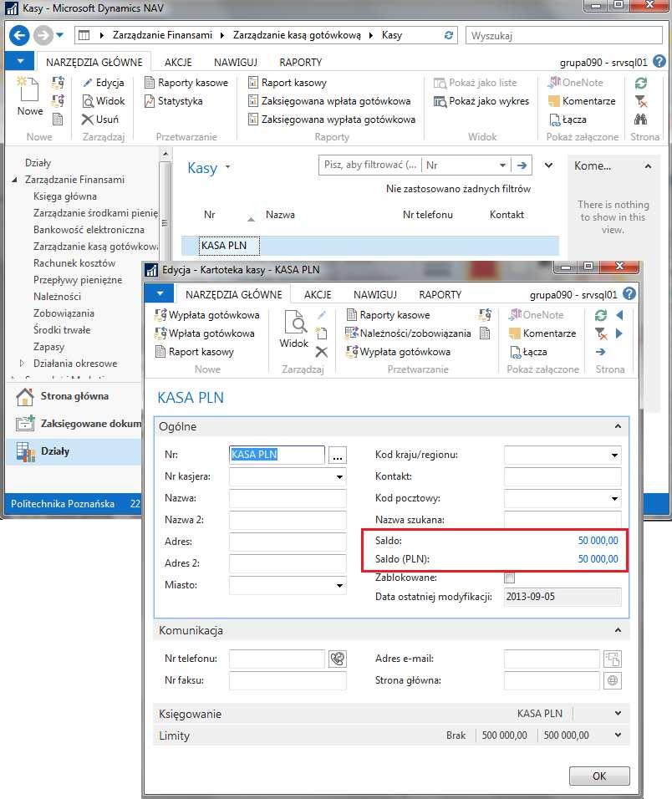Go to the previous record with the left arrow
This screenshot has width=672, height=799.
[x=619, y=315]
